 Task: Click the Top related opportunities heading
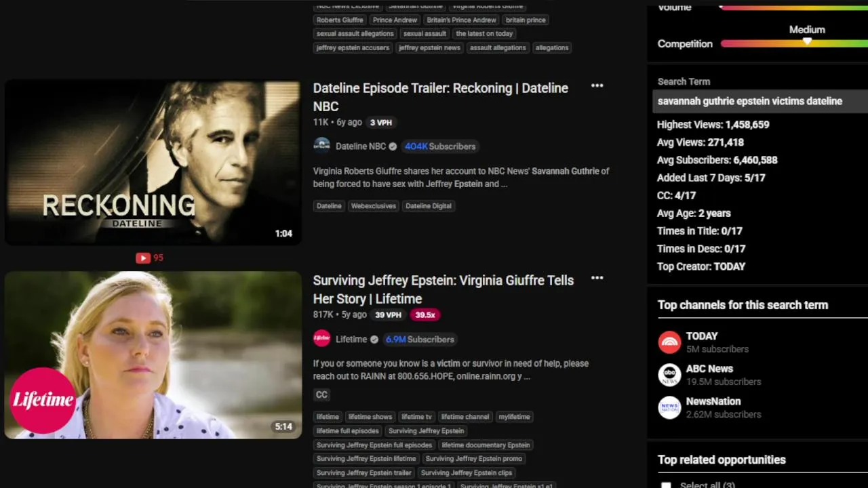[722, 460]
